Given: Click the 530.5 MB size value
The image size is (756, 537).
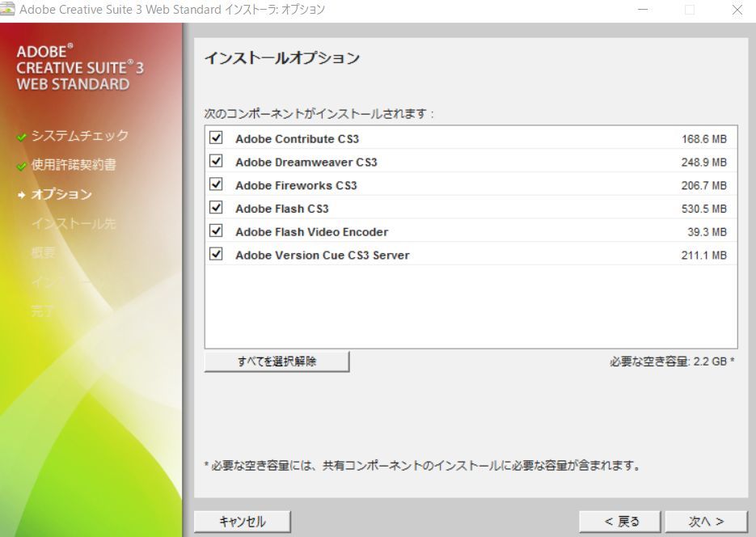Looking at the screenshot, I should tap(704, 209).
